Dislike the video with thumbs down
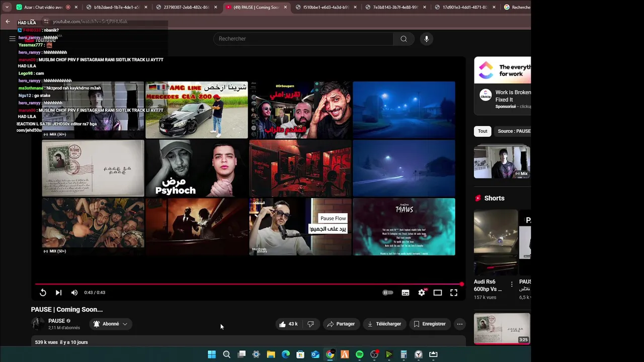644x362 pixels. pos(310,324)
